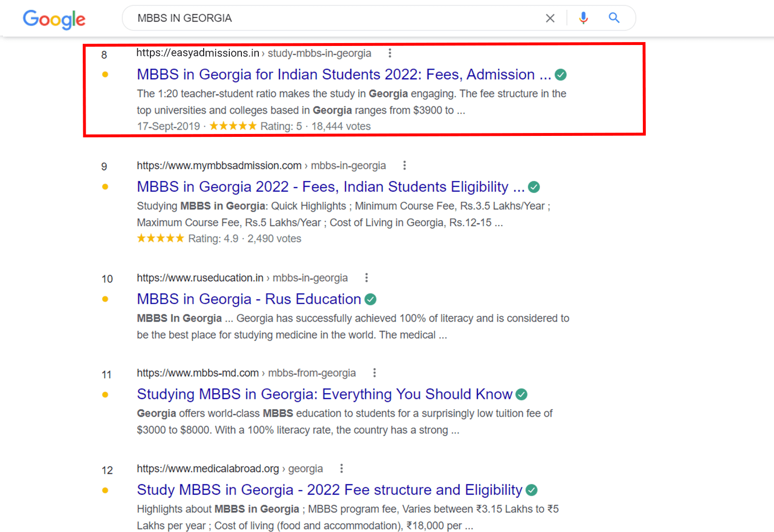Open Study MBBS in Georgia 2022 Fee structure
Image resolution: width=774 pixels, height=532 pixels.
(x=329, y=490)
